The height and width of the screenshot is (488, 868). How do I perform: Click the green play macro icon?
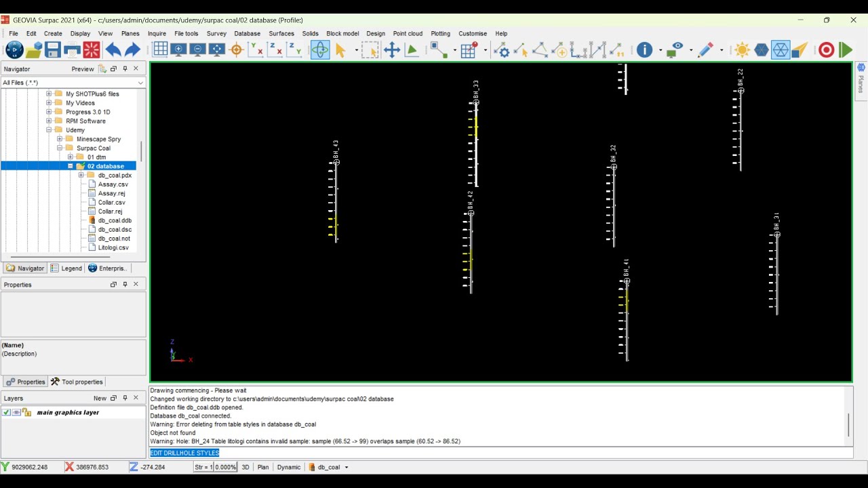[845, 49]
